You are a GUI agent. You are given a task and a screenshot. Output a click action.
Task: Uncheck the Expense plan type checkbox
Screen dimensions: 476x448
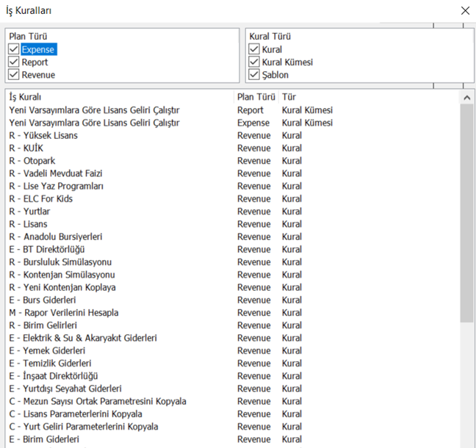click(14, 50)
